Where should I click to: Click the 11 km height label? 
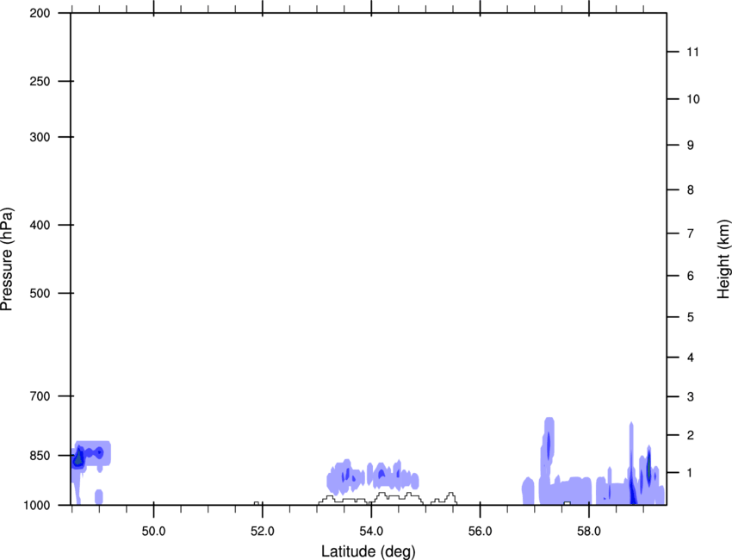pos(692,52)
